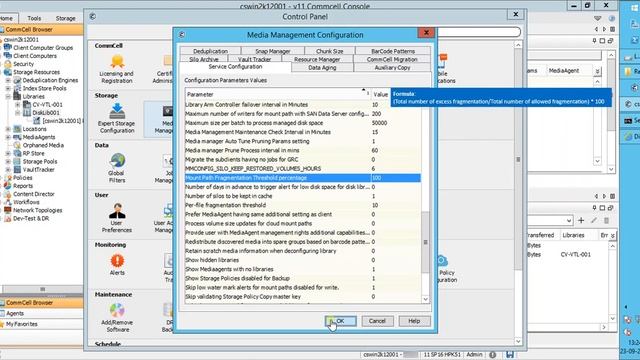Switch to Auxiliary Copy tab
The width and height of the screenshot is (640, 360).
click(x=392, y=67)
